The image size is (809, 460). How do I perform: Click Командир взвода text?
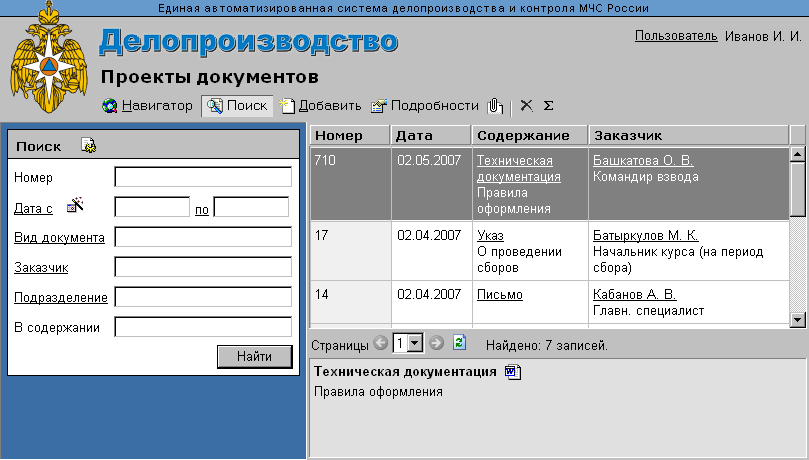645,177
